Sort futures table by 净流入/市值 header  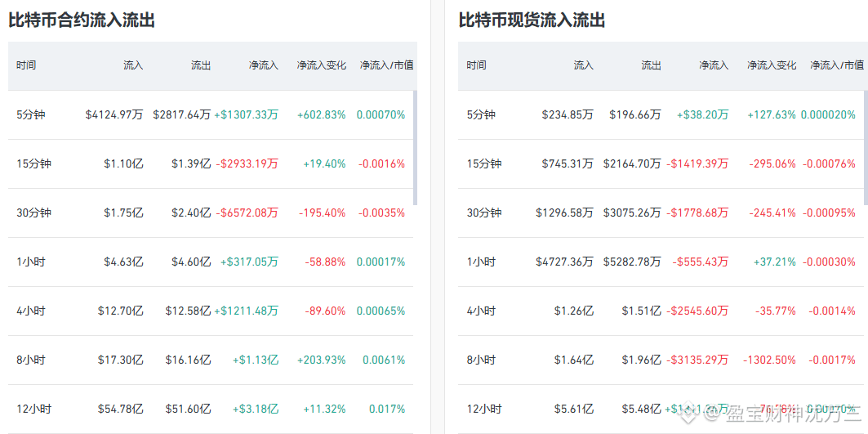click(386, 65)
